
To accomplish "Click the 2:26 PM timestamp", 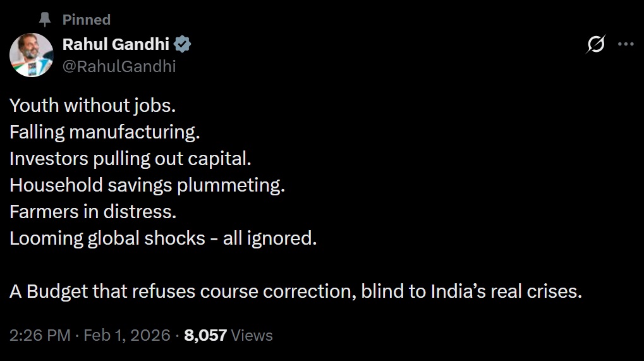I will pyautogui.click(x=40, y=335).
